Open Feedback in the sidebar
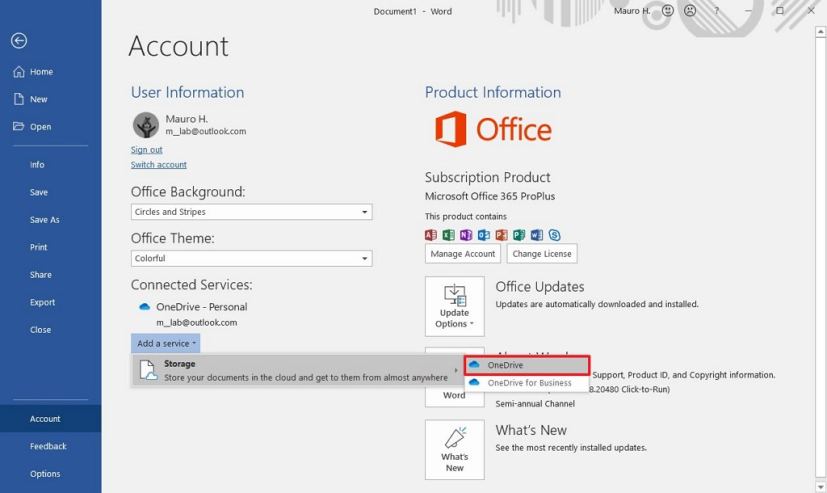 (48, 446)
